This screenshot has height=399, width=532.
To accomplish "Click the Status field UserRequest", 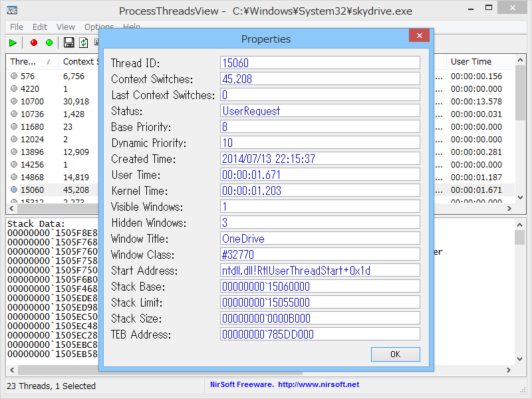I will coord(320,110).
